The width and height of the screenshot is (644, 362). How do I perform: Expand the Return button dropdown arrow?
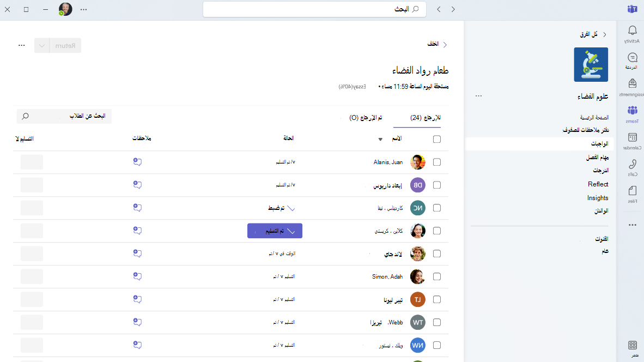[x=42, y=46]
